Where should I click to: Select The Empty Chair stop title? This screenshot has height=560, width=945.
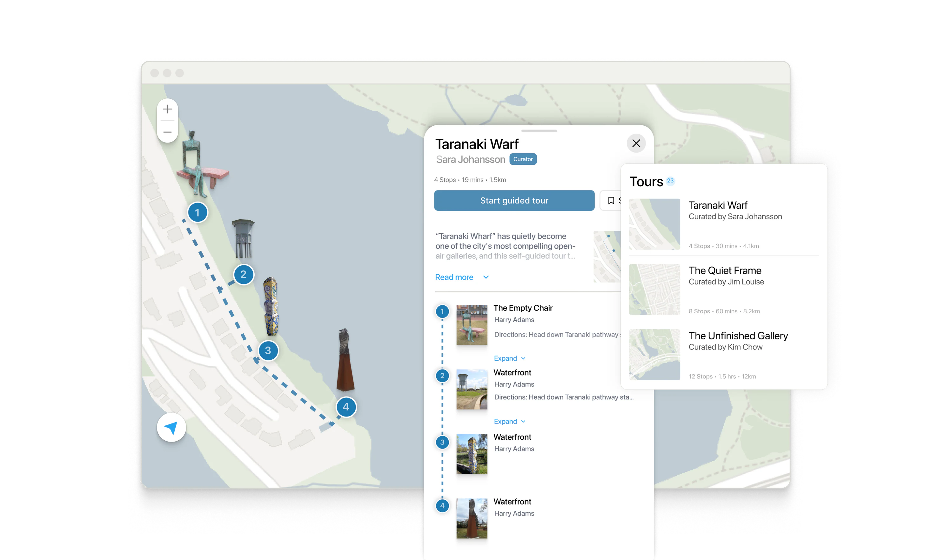[x=523, y=308]
